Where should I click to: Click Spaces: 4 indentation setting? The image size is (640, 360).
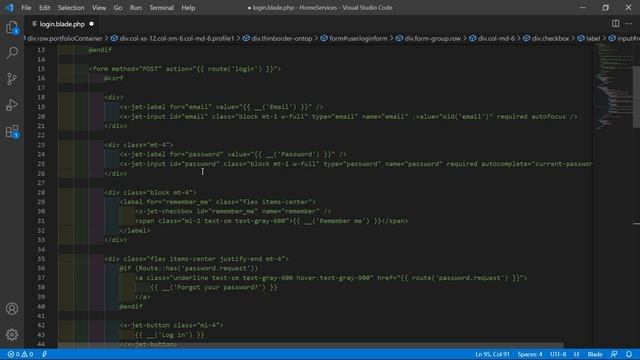530,354
